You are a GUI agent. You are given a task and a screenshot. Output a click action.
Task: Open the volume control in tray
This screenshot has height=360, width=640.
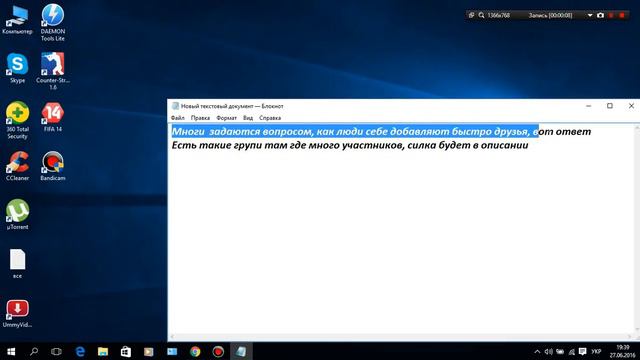click(x=549, y=351)
